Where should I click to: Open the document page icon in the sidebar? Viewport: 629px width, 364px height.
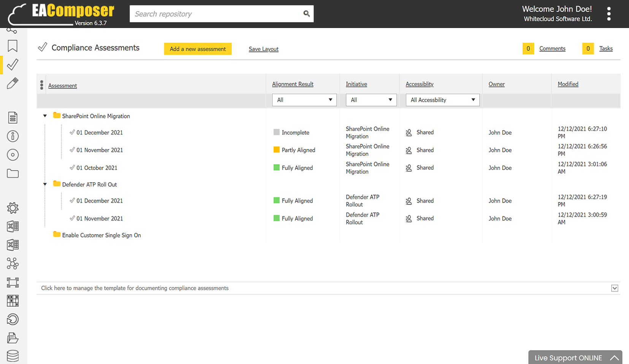pos(13,118)
